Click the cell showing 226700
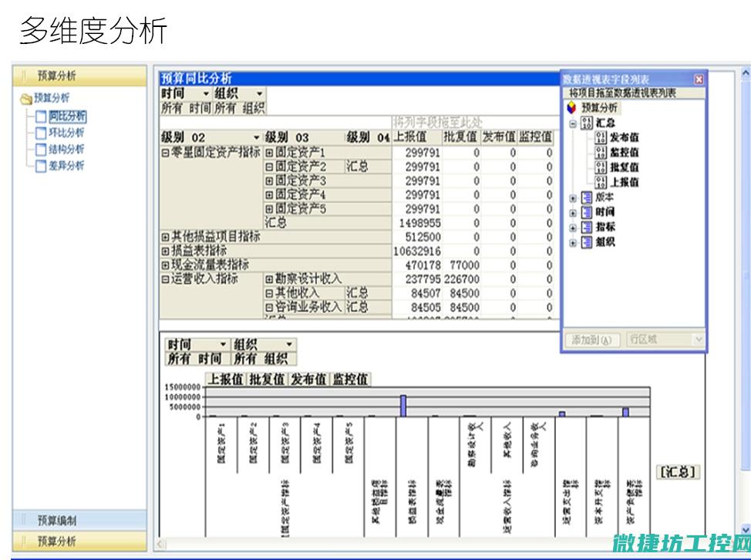751x560 pixels. [461, 279]
